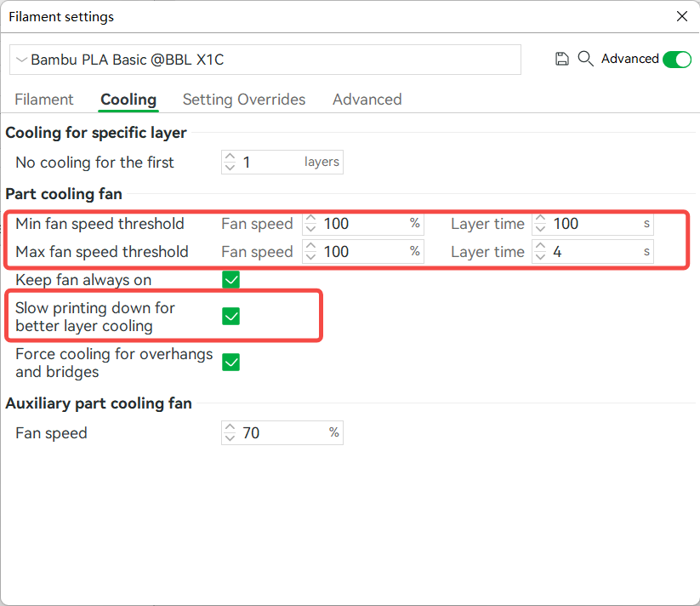Open the settings search
700x606 pixels.
(585, 60)
